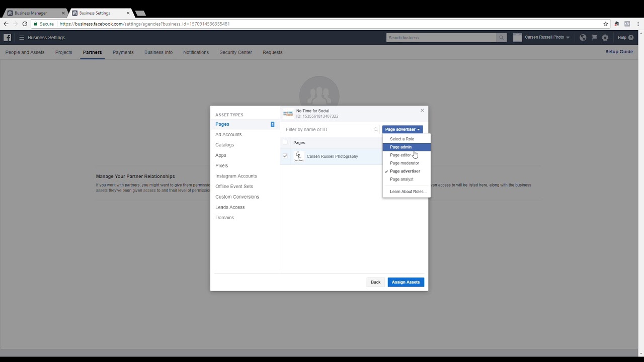Click the Search business input field
This screenshot has height=362, width=644.
pos(441,38)
